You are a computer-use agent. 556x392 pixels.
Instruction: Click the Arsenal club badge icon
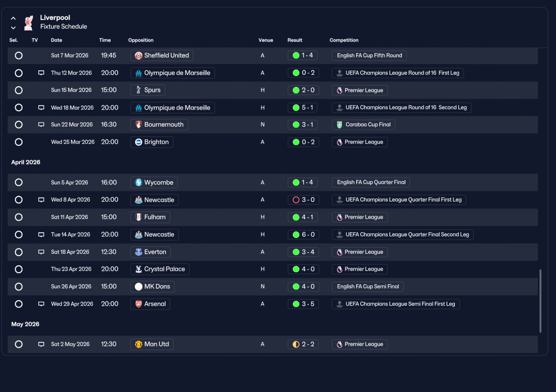tap(139, 304)
